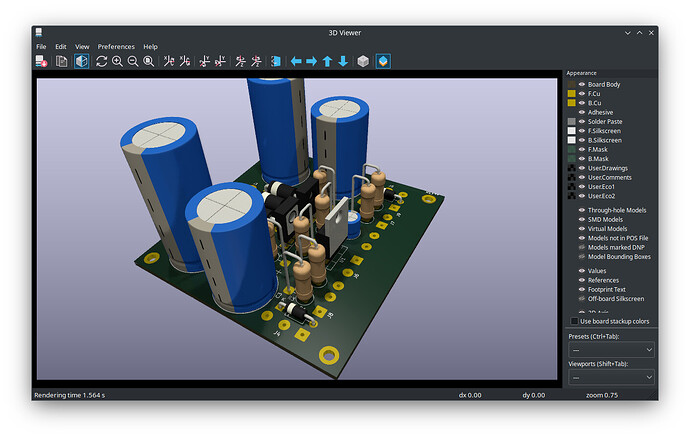Open the Preferences menu
The height and width of the screenshot is (437, 690).
[116, 47]
